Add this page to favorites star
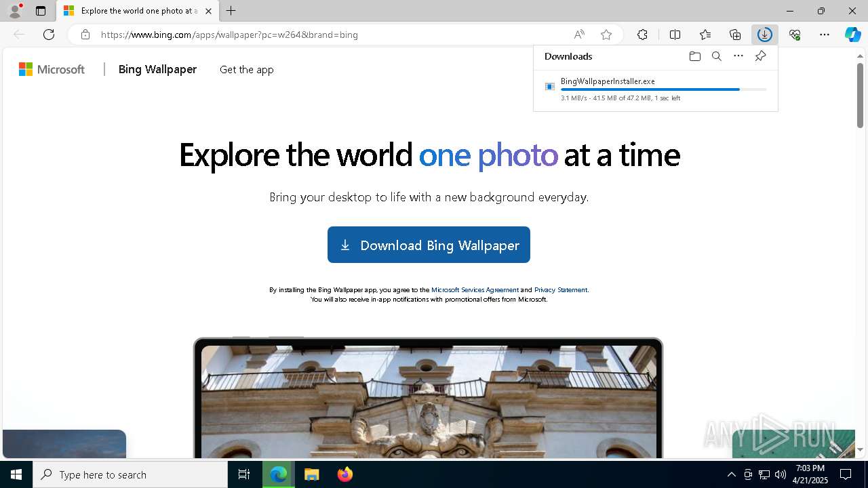The image size is (868, 488). click(606, 35)
